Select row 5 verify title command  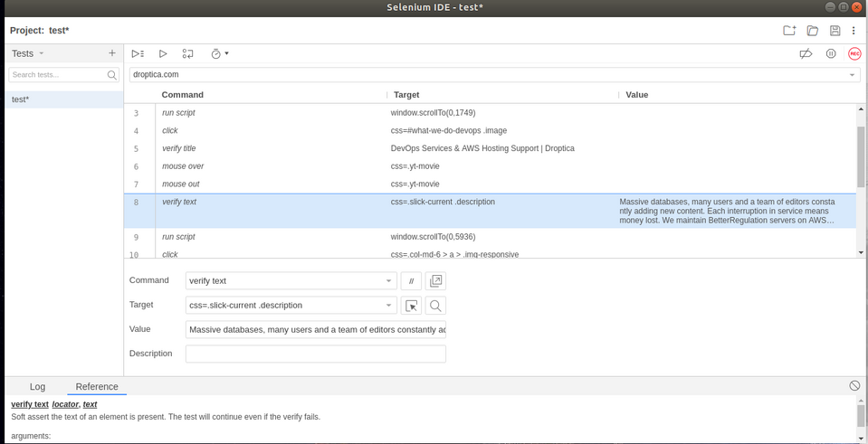(490, 148)
